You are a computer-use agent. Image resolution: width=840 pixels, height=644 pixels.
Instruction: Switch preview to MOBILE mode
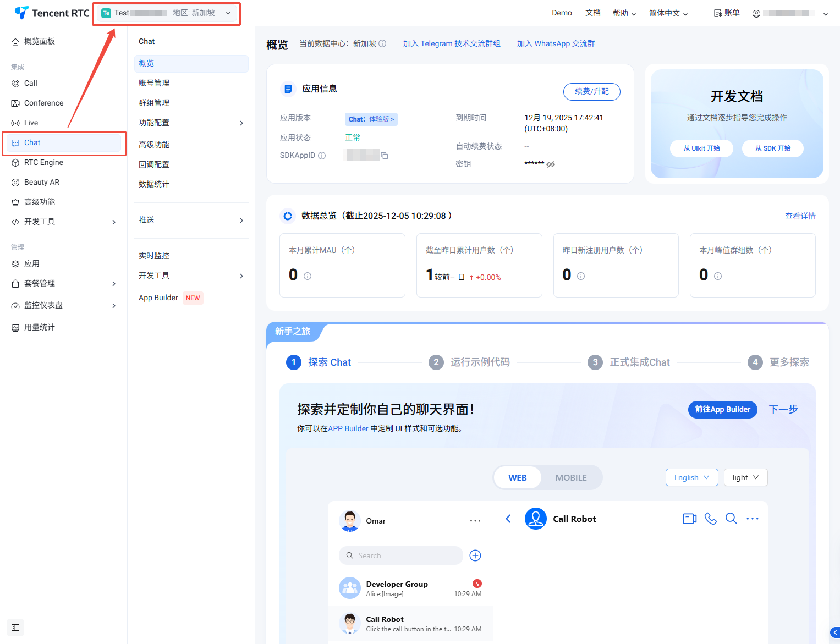coord(571,477)
